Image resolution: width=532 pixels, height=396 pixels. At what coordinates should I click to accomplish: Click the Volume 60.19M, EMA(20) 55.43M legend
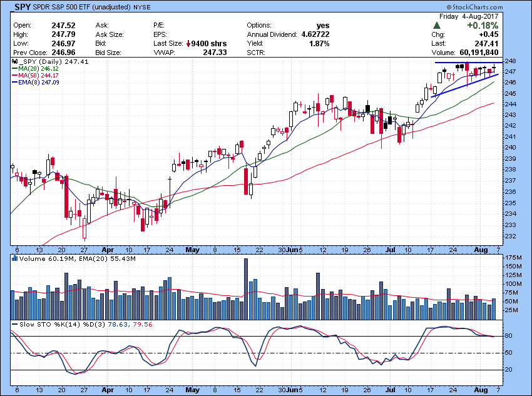(x=78, y=259)
